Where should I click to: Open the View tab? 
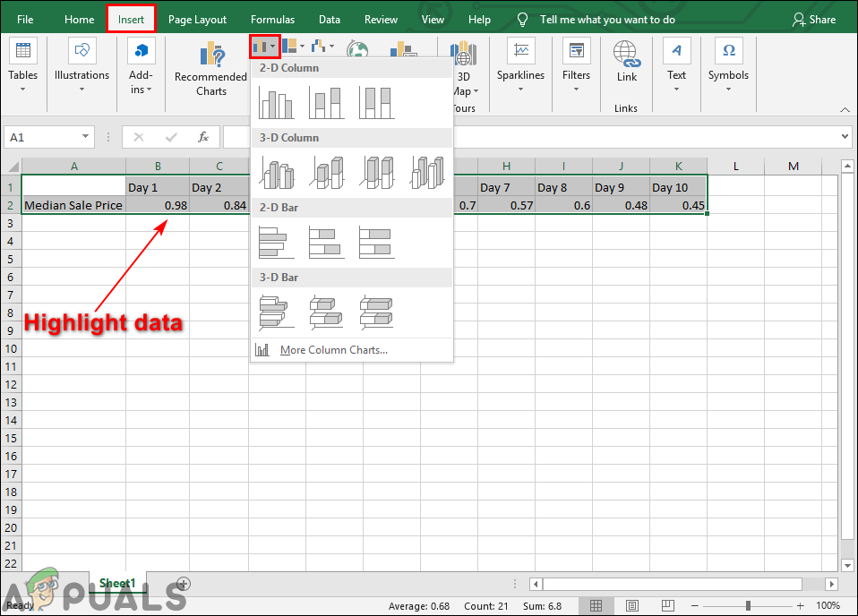pyautogui.click(x=433, y=20)
